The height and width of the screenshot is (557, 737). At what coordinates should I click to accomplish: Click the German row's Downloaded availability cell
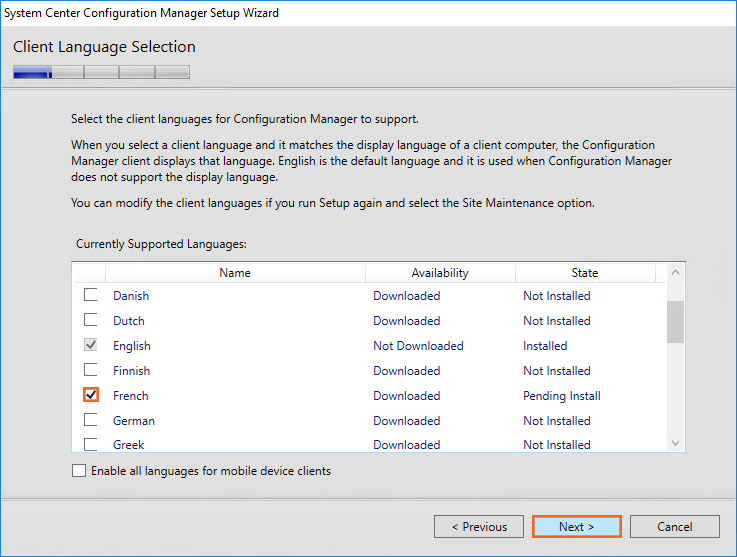(407, 421)
